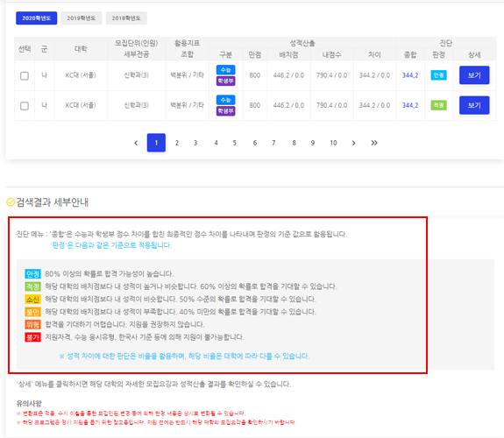Viewport: 504px width, 438px height.
Task: Select page 1 in pagination
Action: [x=156, y=143]
